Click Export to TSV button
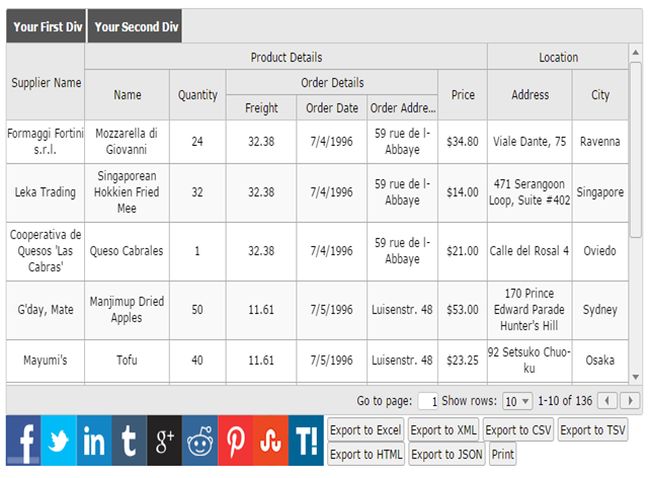Viewport: 650px width, 478px height. pyautogui.click(x=592, y=430)
